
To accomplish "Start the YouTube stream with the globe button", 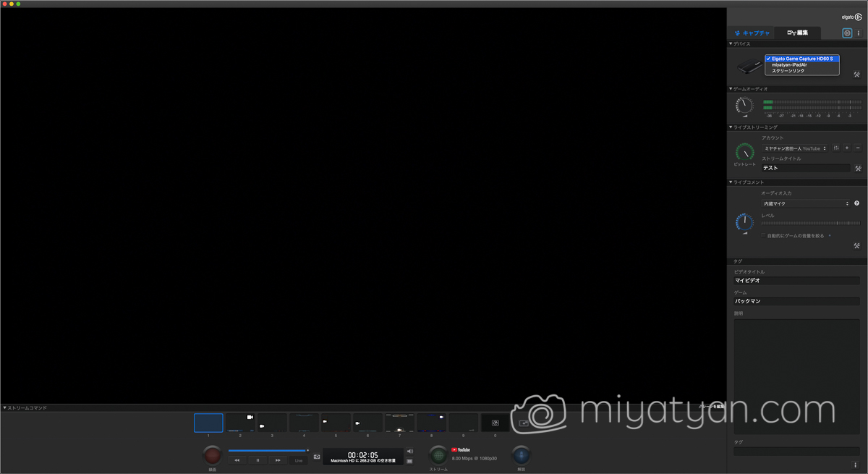I will (438, 454).
